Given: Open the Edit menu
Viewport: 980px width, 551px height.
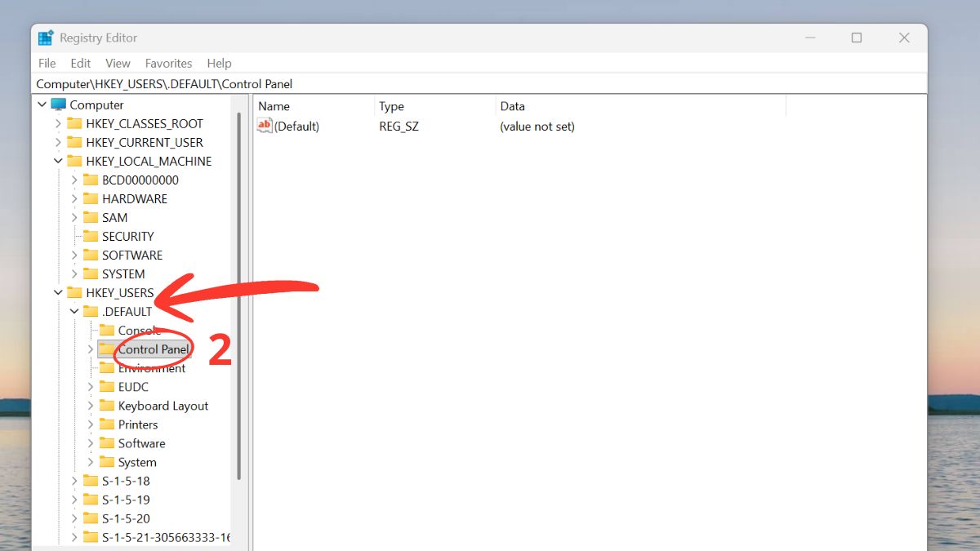Looking at the screenshot, I should pyautogui.click(x=80, y=63).
